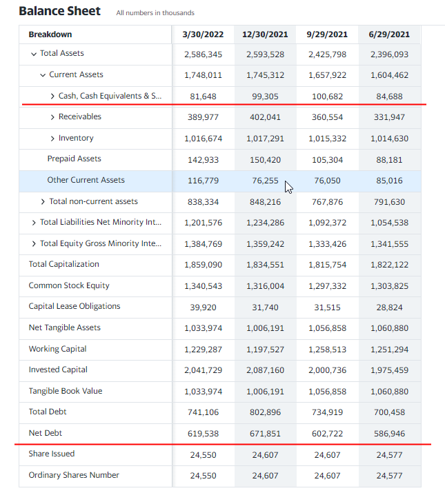The height and width of the screenshot is (504, 445).
Task: Click the 6/29/2021 column header
Action: click(389, 34)
